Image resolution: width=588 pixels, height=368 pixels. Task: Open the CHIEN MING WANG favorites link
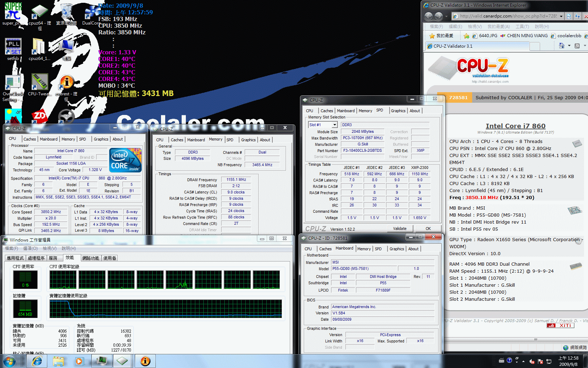point(524,36)
